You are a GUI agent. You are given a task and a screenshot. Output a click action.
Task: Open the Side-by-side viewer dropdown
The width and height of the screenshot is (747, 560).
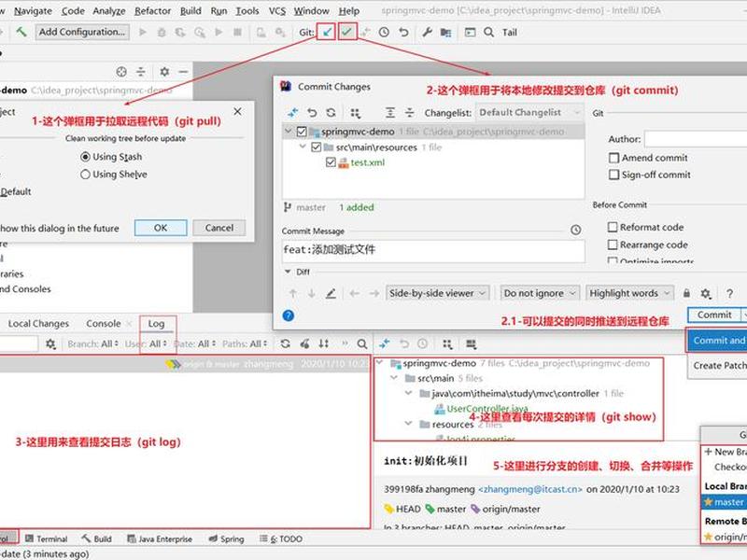[x=437, y=293]
